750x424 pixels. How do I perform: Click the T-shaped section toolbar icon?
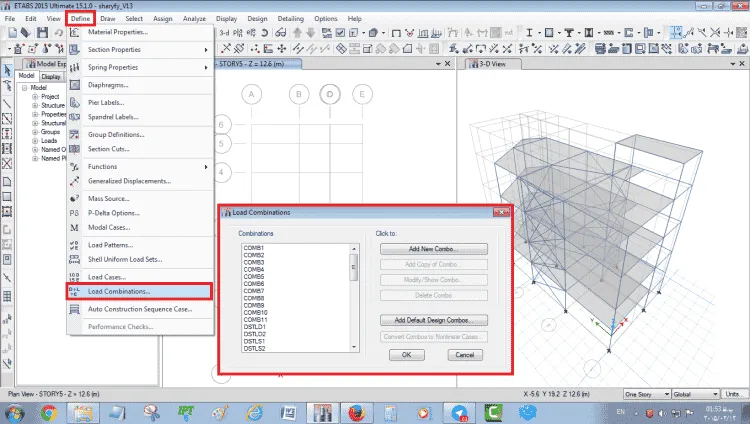(x=569, y=33)
